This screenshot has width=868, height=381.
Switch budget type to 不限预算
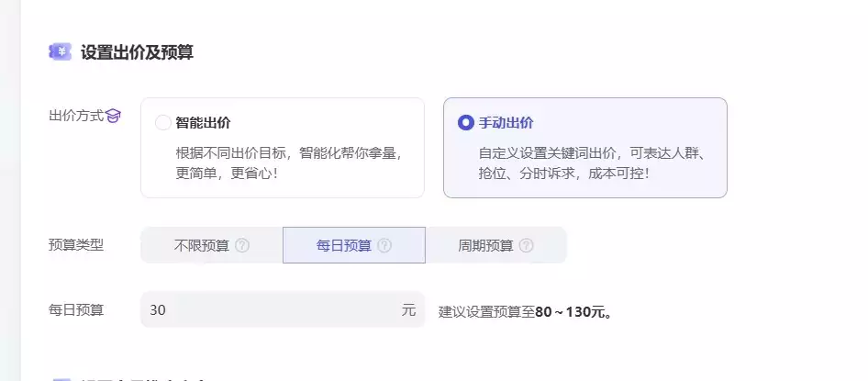211,245
